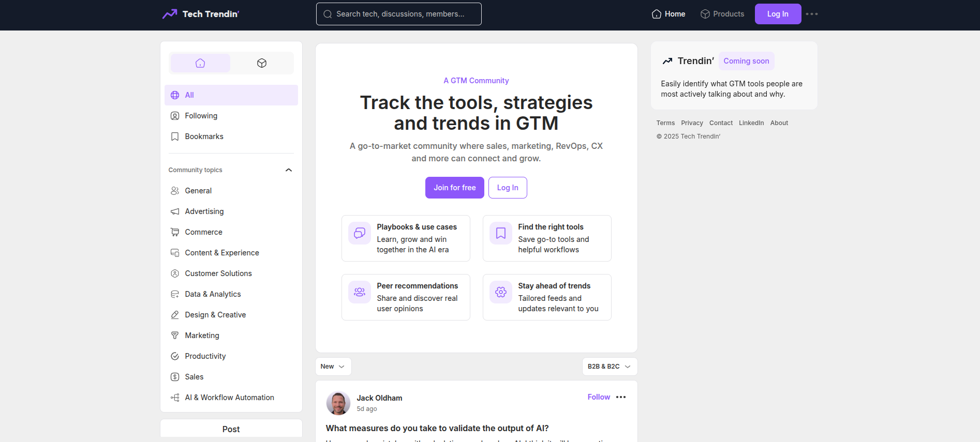Open Jack Oldham's profile photo

click(338, 403)
